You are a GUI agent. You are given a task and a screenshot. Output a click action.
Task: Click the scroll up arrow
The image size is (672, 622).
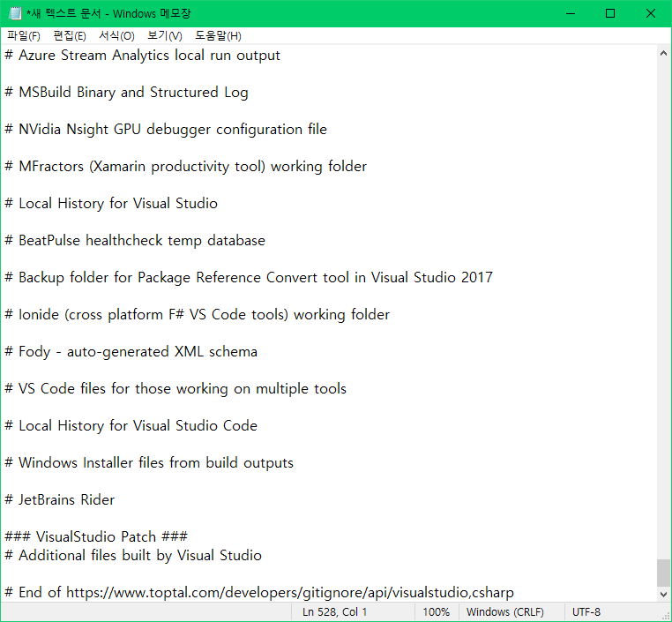coord(663,54)
